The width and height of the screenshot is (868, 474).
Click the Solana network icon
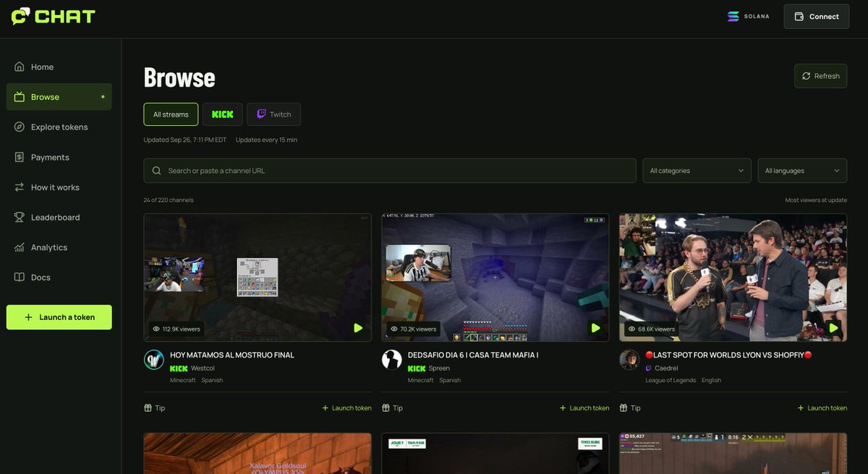pos(733,16)
